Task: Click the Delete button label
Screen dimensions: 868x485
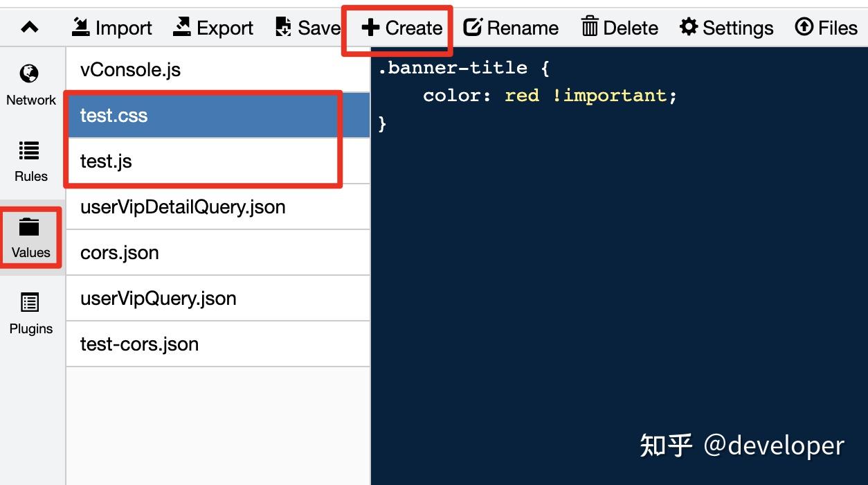Action: 631,28
